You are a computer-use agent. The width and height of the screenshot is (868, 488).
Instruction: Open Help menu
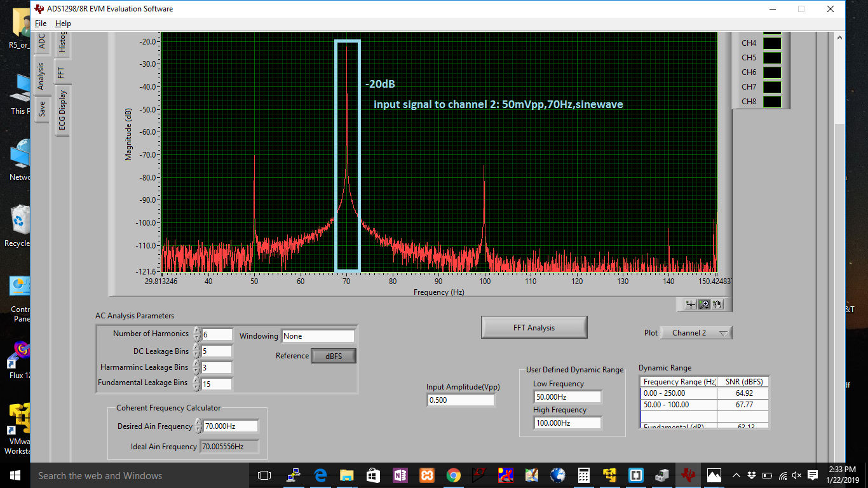coord(63,24)
